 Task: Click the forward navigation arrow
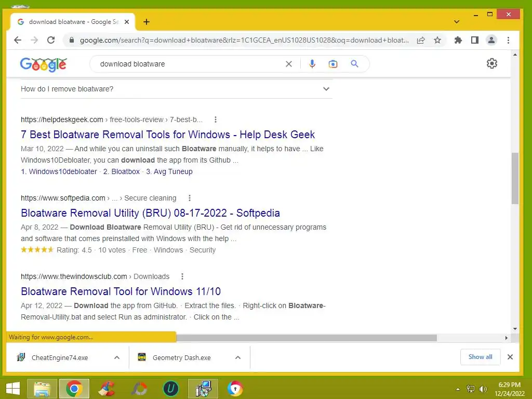point(34,40)
